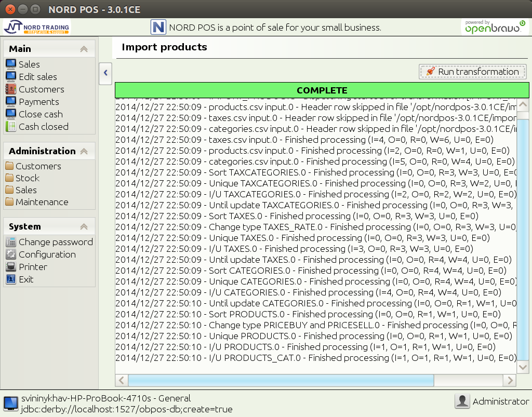The width and height of the screenshot is (532, 417).
Task: Open the Sales folder icon under Administration
Action: pos(9,190)
